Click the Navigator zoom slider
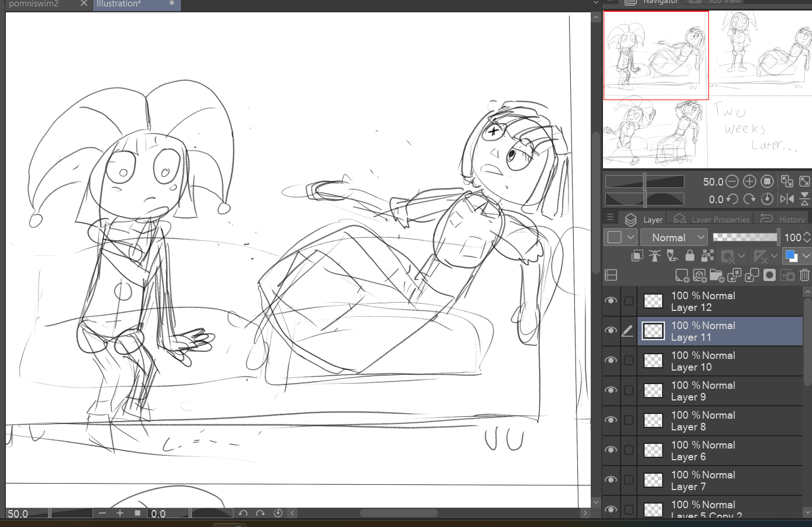812x527 pixels. click(645, 182)
